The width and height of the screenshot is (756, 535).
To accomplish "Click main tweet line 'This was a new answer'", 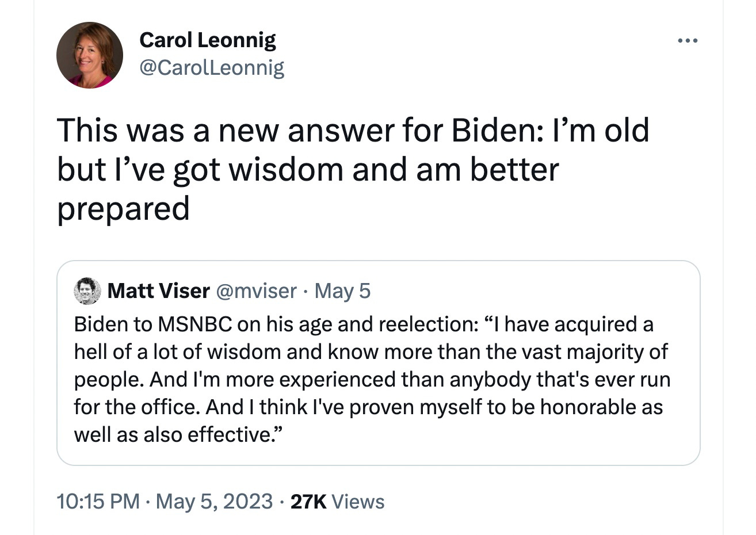I will (353, 131).
